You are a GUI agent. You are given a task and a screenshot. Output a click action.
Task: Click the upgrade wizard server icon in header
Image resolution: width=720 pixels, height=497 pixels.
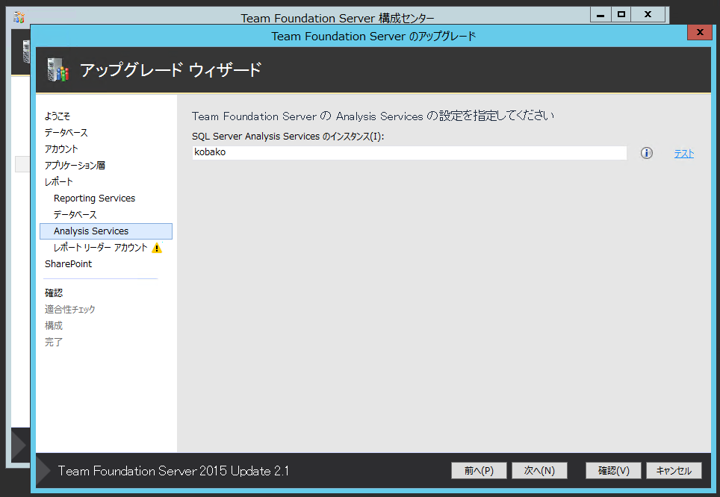point(58,70)
